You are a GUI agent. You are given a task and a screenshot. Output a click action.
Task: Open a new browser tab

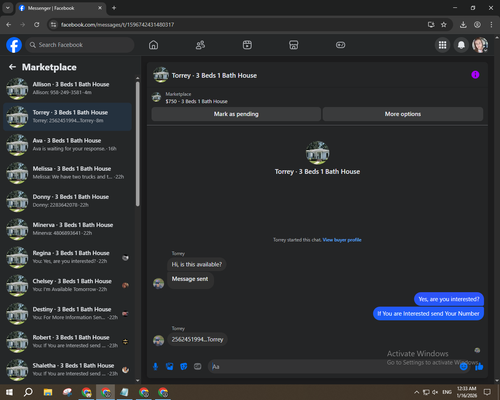click(114, 8)
